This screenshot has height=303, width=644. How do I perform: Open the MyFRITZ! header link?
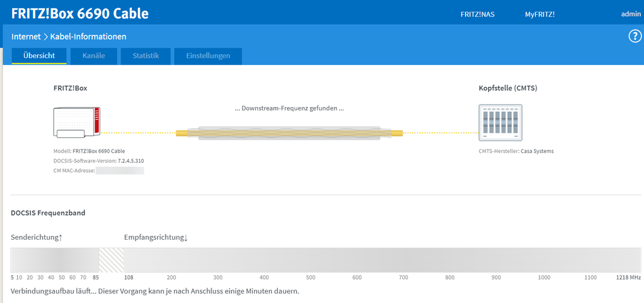[540, 14]
